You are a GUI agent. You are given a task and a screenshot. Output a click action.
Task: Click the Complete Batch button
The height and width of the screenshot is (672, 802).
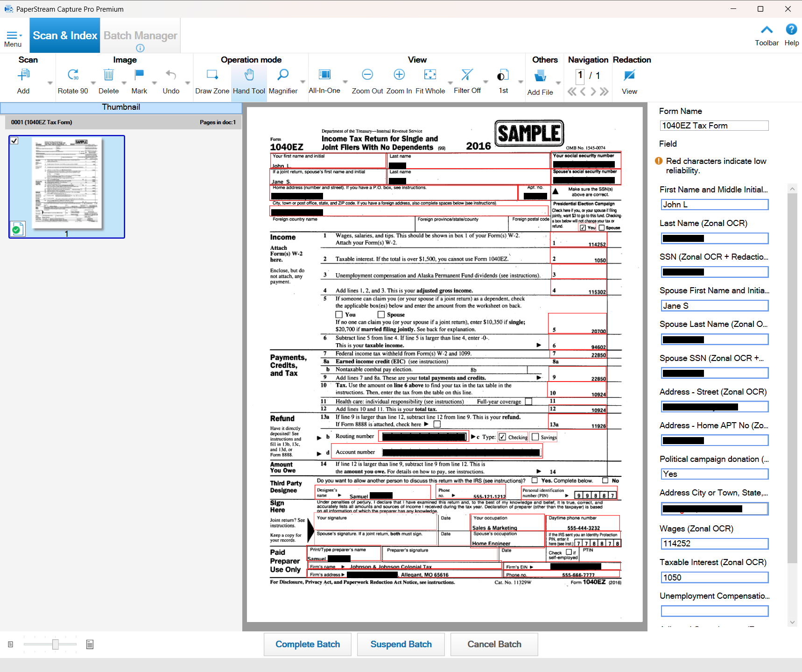[x=308, y=644]
